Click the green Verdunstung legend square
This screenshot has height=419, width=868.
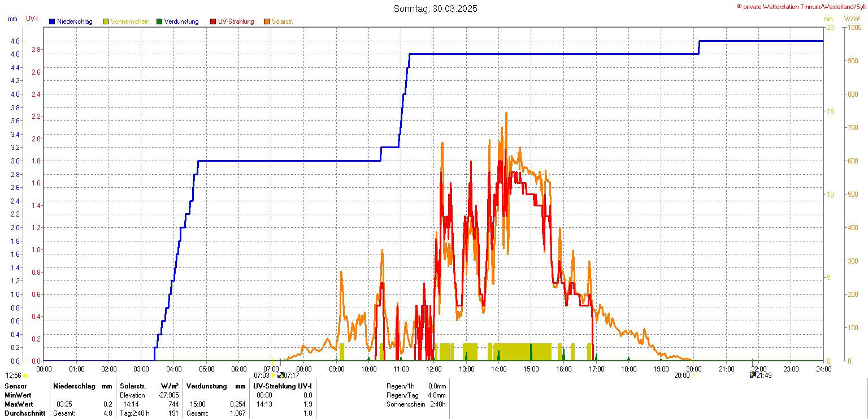click(x=159, y=21)
